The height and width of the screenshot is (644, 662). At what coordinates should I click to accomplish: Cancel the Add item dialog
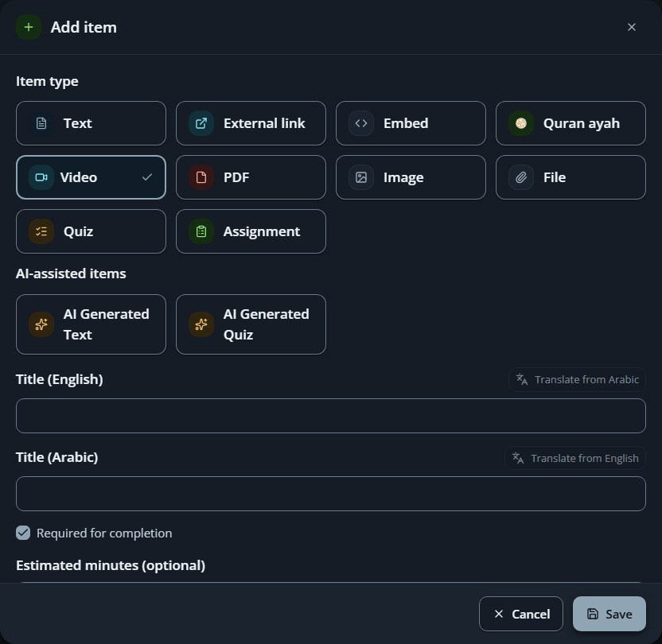tap(521, 614)
